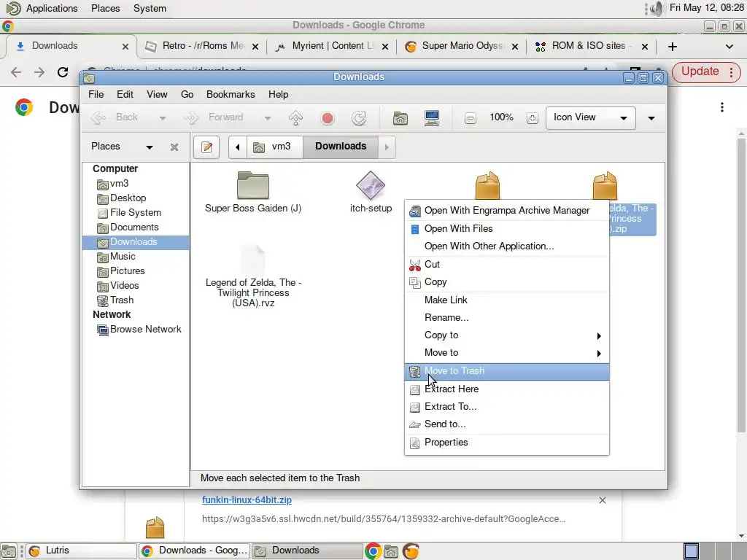
Task: Click Cut in the context menu
Action: click(x=507, y=265)
